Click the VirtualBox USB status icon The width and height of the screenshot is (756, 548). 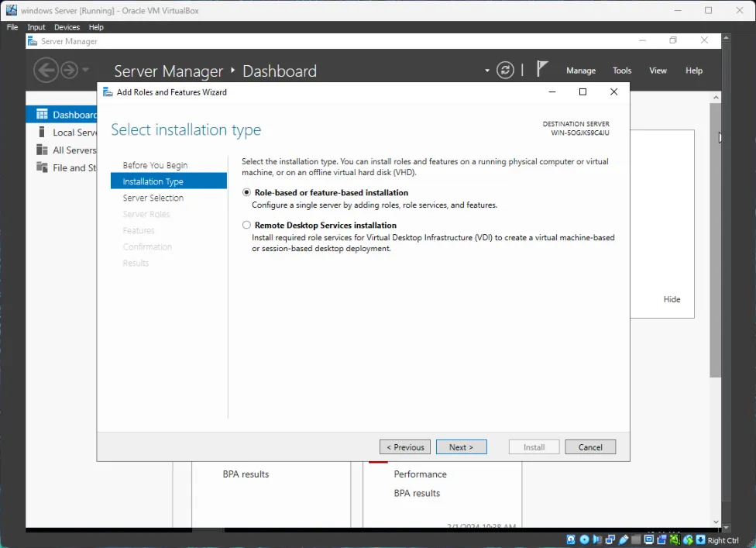[x=624, y=539]
